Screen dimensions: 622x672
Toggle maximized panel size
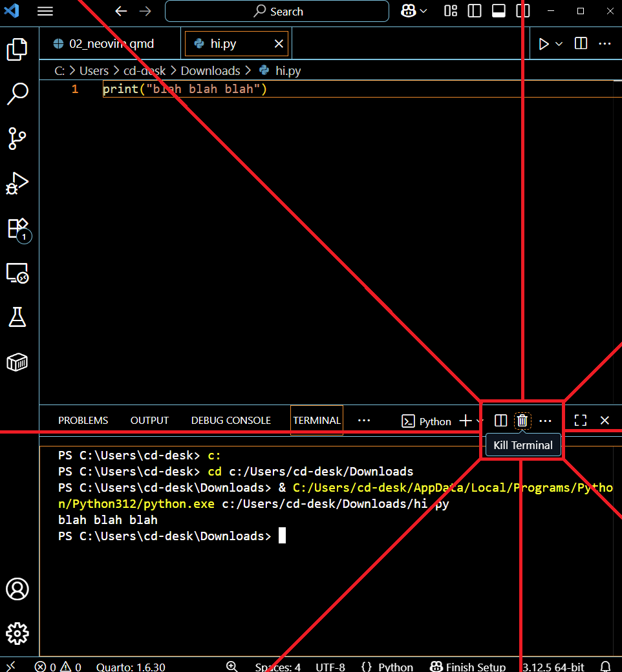pos(581,421)
